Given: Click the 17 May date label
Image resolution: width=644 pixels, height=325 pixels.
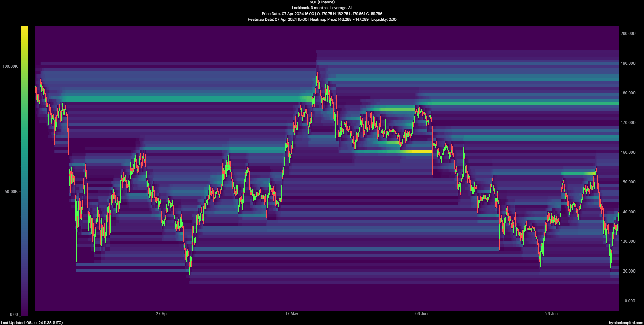Looking at the screenshot, I should pyautogui.click(x=291, y=314).
